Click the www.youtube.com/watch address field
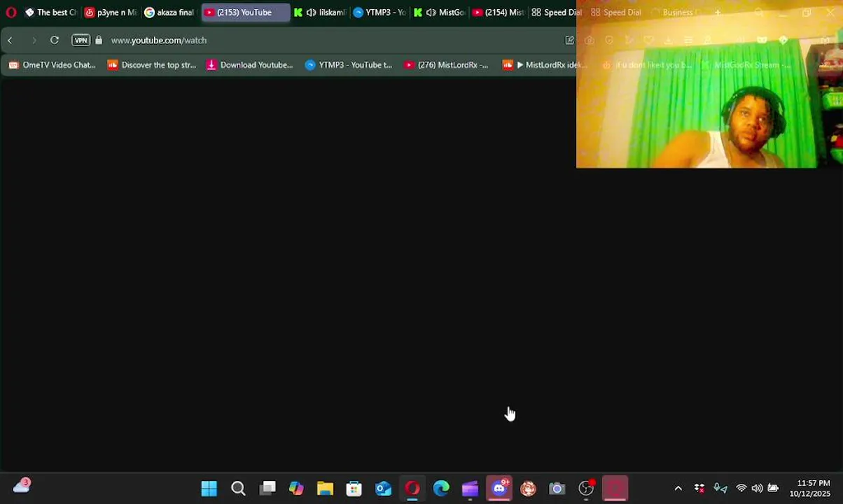 159,41
